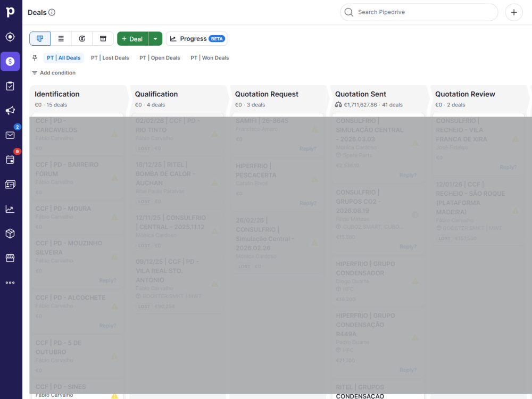
Task: Click the pin filters icon
Action: [35, 58]
